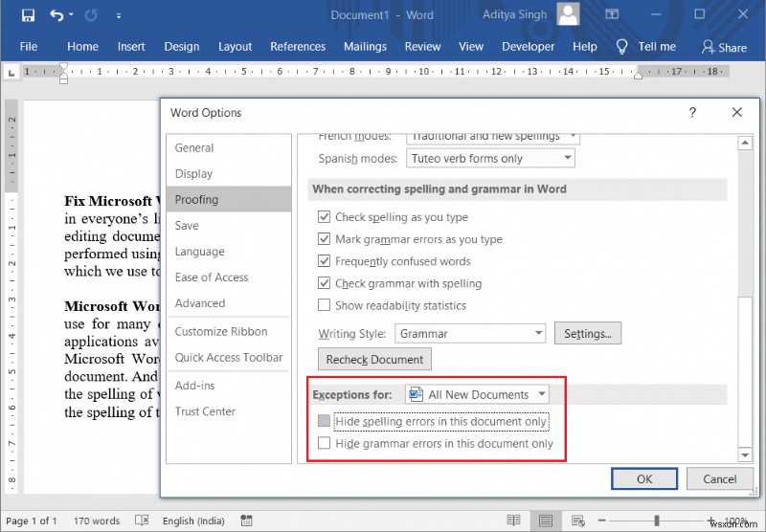Open Ribbon Display Options icon
766x532 pixels.
pyautogui.click(x=612, y=14)
